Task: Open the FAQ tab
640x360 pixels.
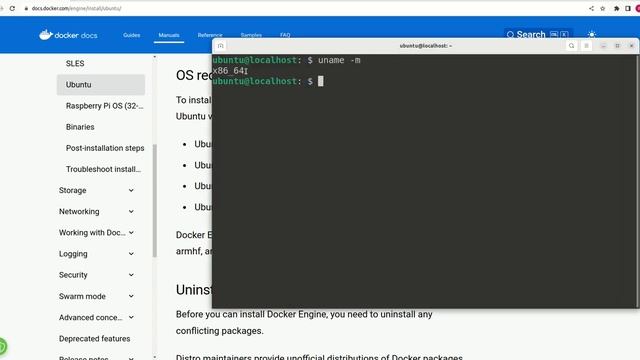Action: [285, 35]
